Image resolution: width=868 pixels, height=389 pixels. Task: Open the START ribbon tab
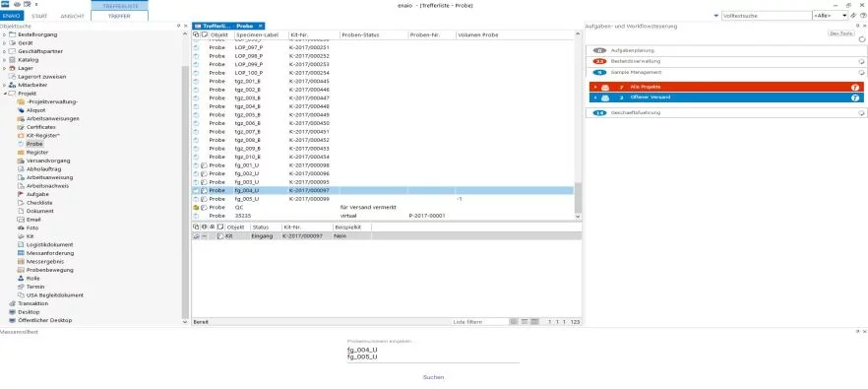39,16
